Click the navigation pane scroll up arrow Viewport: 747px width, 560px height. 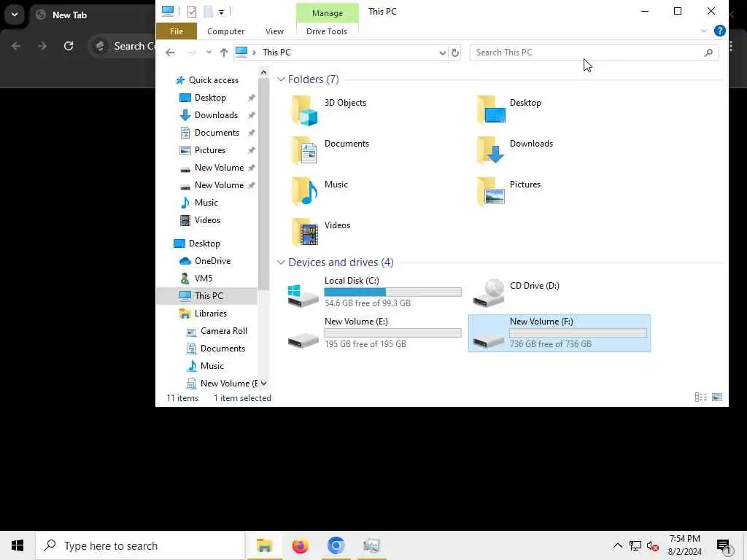click(x=263, y=72)
